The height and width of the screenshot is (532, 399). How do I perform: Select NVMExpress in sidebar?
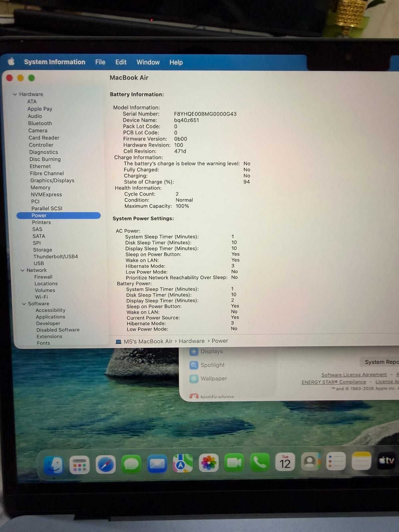[x=46, y=195]
